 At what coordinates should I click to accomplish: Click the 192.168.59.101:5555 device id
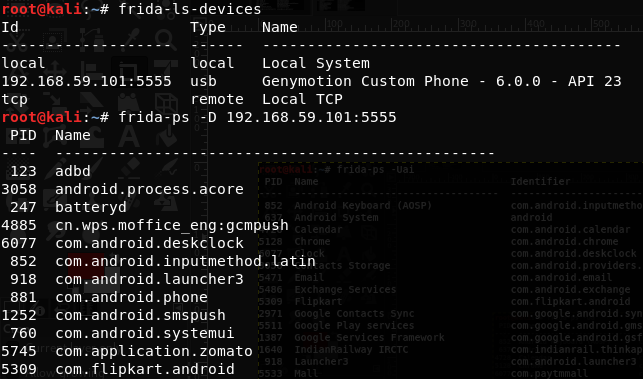87,81
